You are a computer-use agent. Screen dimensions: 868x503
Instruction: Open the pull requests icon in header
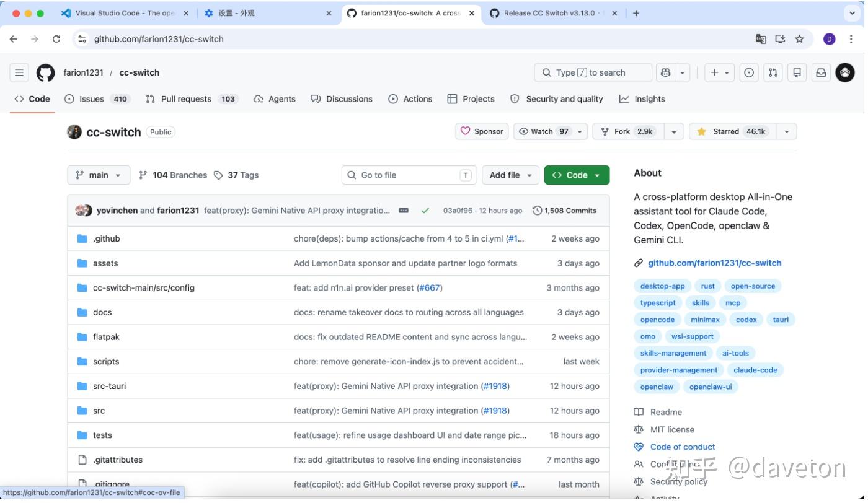773,72
